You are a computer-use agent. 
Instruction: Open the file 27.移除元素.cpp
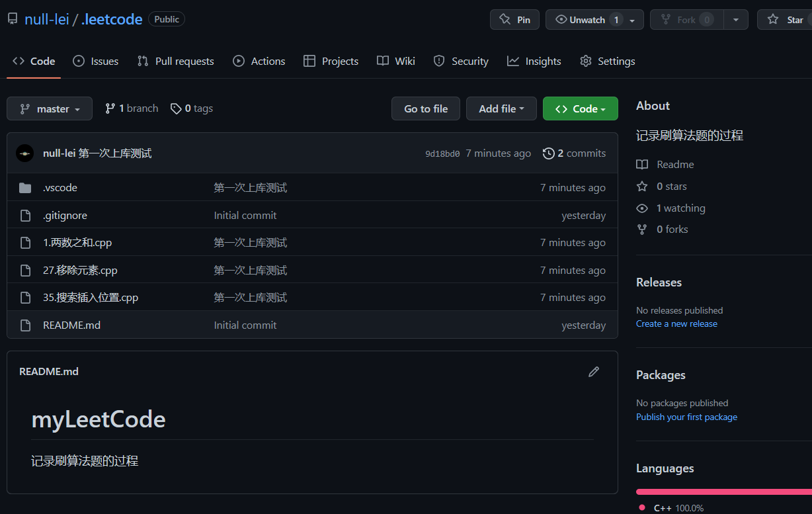(x=80, y=271)
